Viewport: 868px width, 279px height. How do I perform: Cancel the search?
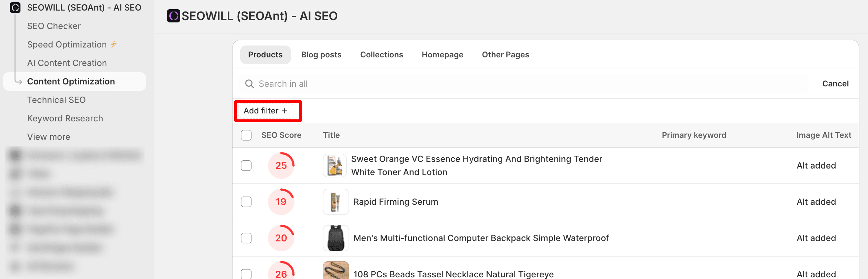pyautogui.click(x=835, y=84)
